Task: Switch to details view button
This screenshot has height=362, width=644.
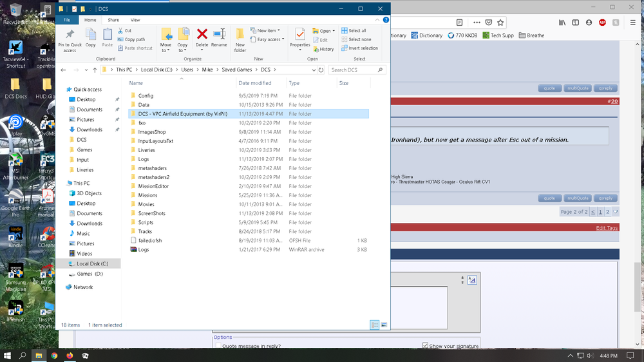Action: (375, 325)
